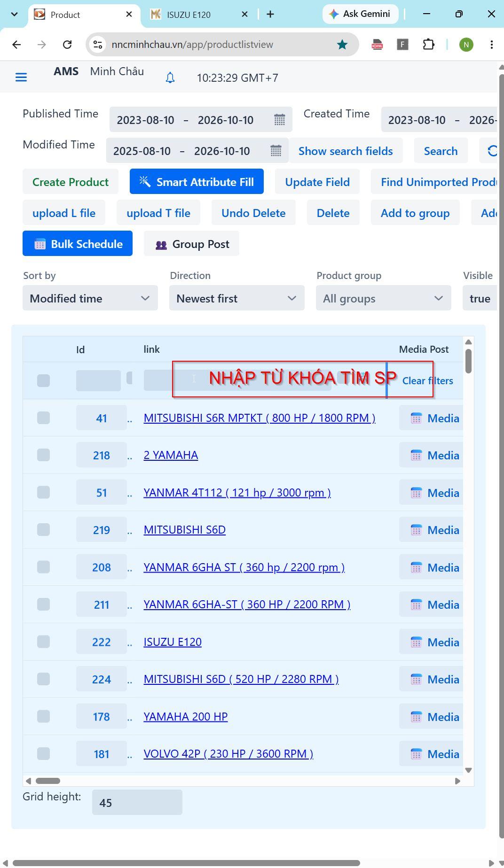
Task: Open the hamburger sidebar menu
Action: [21, 77]
